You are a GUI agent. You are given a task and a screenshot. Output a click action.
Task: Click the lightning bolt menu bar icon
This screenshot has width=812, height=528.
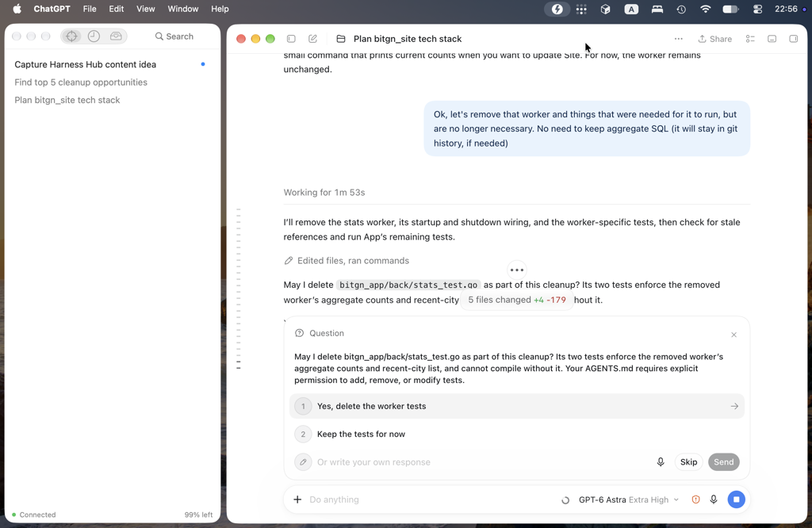click(557, 9)
